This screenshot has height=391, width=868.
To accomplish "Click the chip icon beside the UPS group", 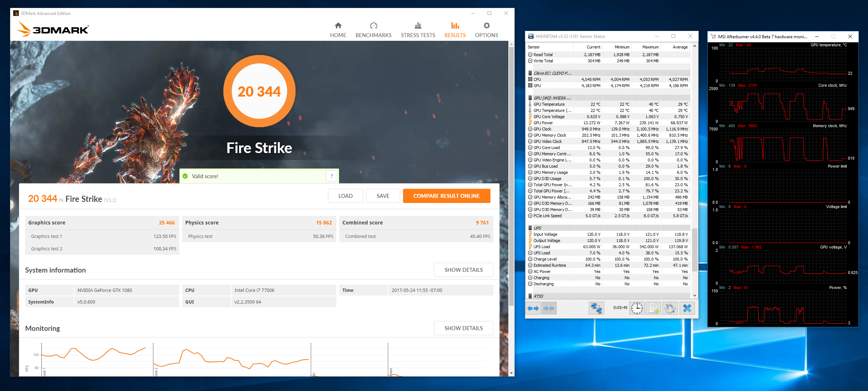I will click(x=530, y=228).
